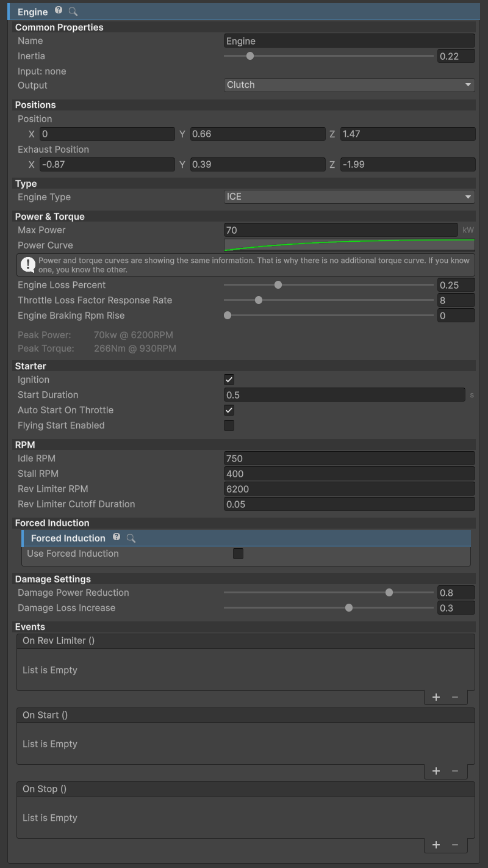
Task: Click the Inertia value field showing 0.22
Action: [x=456, y=56]
